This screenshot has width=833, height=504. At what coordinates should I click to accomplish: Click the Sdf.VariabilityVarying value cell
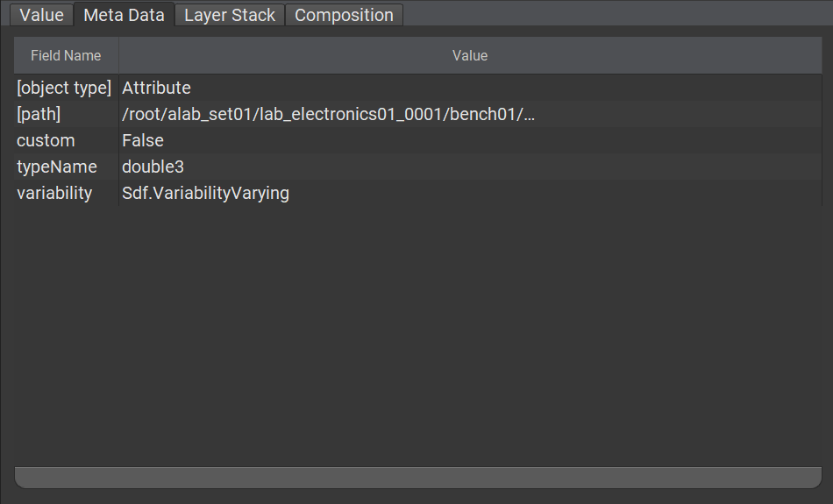pos(470,193)
